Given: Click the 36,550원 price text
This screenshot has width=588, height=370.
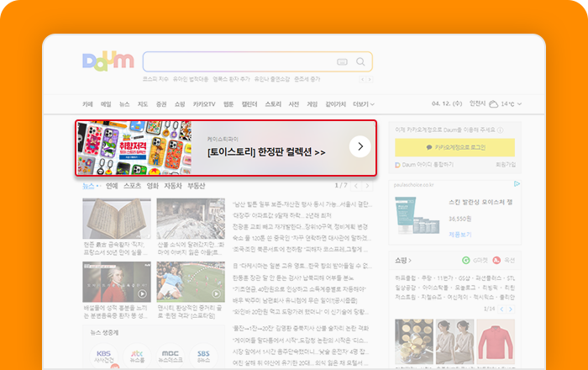Looking at the screenshot, I should coord(460,219).
